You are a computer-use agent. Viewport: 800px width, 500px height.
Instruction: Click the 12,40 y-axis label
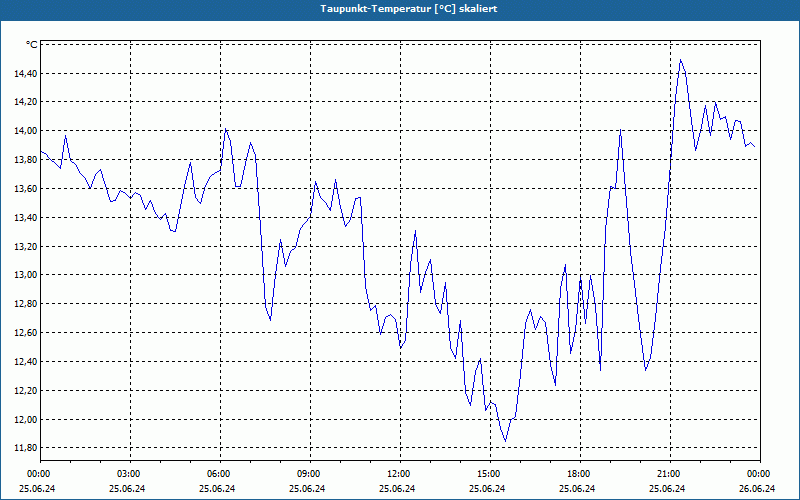tap(25, 362)
